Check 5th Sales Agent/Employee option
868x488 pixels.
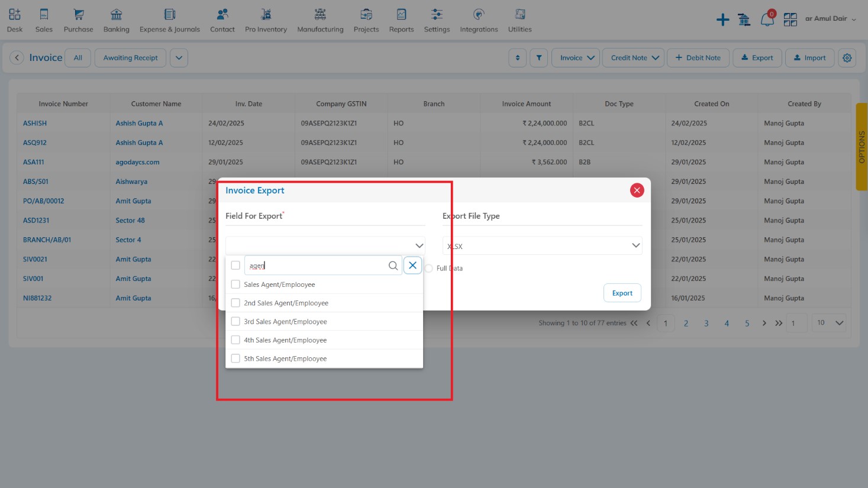pos(235,358)
